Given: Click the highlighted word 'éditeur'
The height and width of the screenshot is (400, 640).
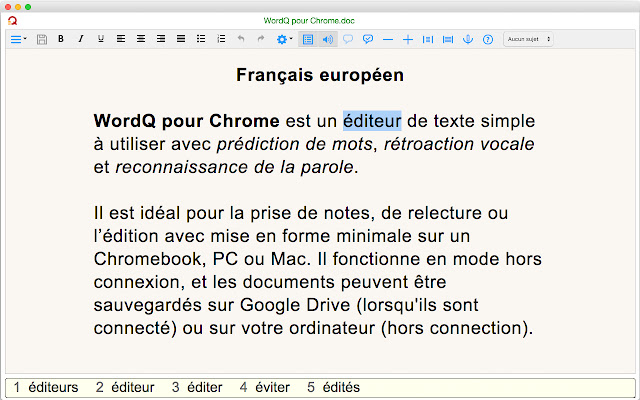Looking at the screenshot, I should (372, 121).
